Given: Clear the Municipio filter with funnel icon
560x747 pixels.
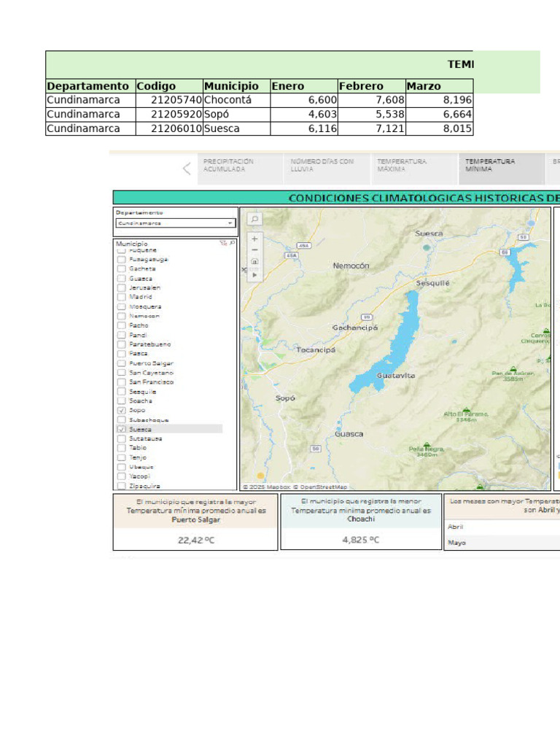Looking at the screenshot, I should 223,243.
